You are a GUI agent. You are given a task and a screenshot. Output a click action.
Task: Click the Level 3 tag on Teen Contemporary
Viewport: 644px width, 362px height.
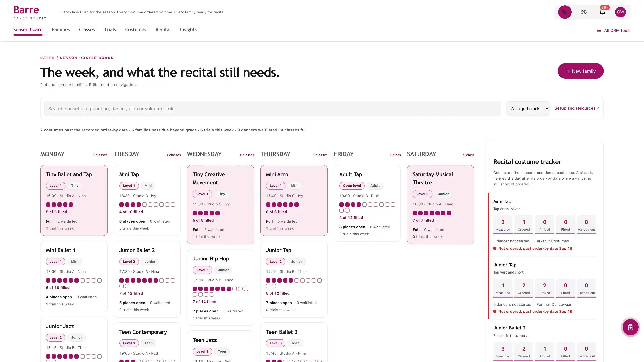coord(129,343)
